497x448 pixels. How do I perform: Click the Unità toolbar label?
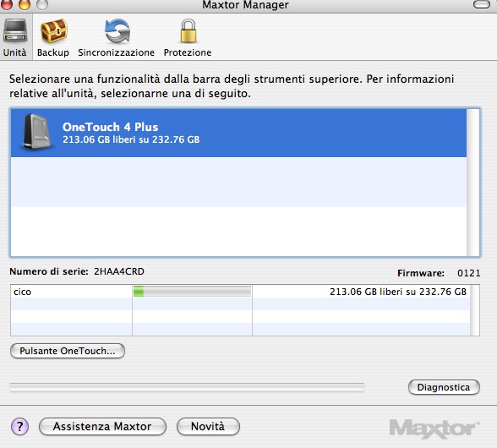point(14,52)
